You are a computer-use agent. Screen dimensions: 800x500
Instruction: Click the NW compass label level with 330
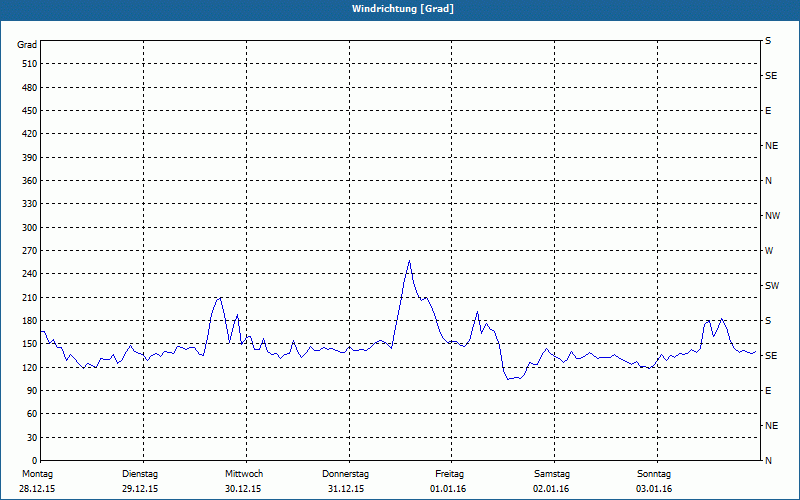point(772,216)
